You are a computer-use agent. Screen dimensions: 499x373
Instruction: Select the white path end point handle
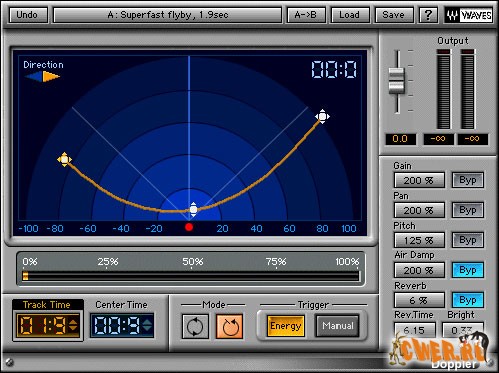(x=322, y=116)
